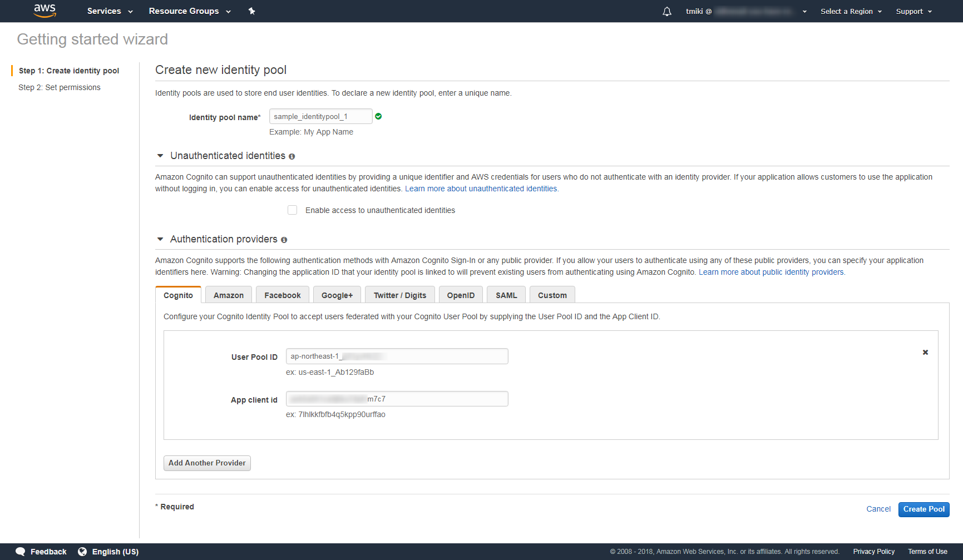Image resolution: width=963 pixels, height=560 pixels.
Task: Click the pin shortcuts icon in the top bar
Action: [x=251, y=11]
